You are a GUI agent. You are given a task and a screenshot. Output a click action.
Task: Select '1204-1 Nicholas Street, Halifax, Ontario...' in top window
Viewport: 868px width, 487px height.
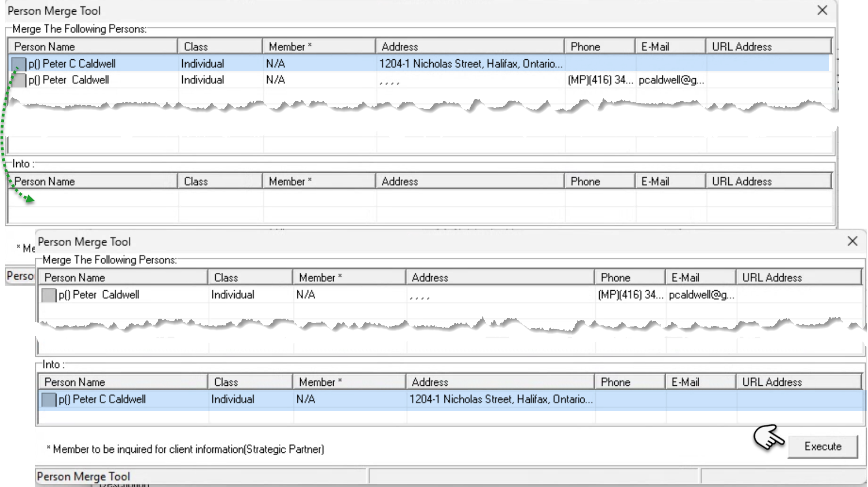pos(471,64)
